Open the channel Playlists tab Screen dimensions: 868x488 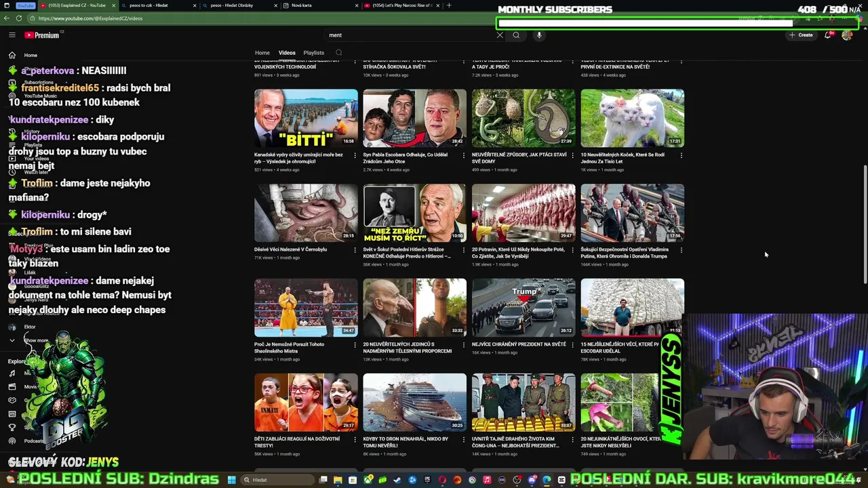313,52
